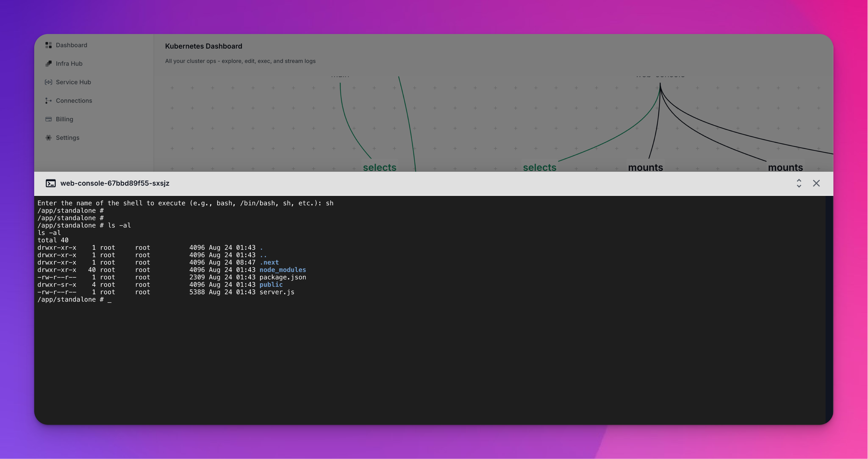The width and height of the screenshot is (868, 459).
Task: Click the Dashboard grid icon in sidebar
Action: pyautogui.click(x=49, y=45)
